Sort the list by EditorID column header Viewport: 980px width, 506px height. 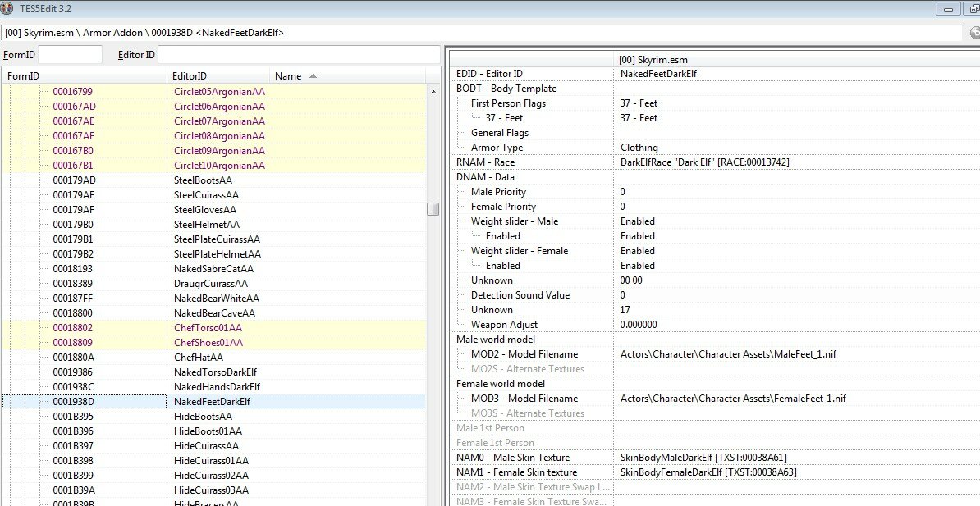pyautogui.click(x=220, y=76)
